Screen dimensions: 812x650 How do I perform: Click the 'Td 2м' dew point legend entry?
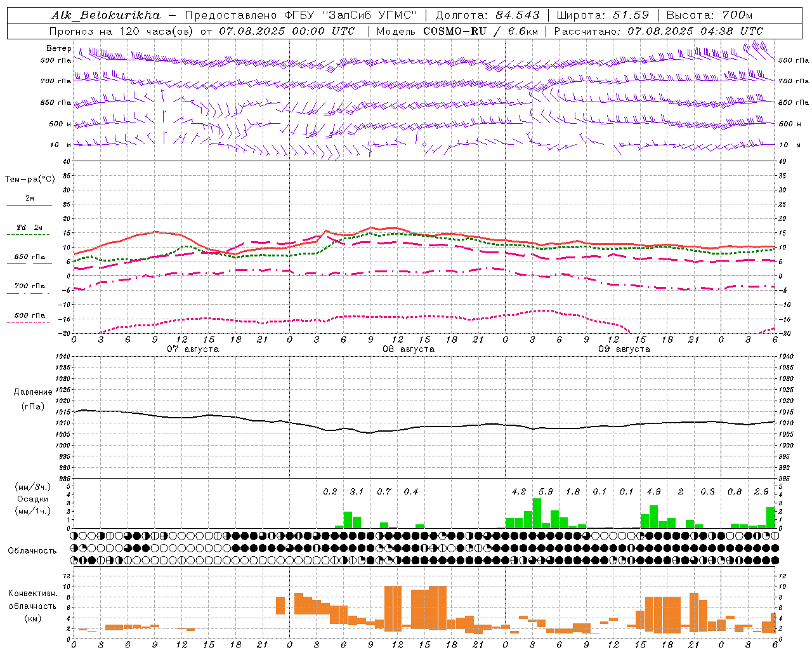29,227
